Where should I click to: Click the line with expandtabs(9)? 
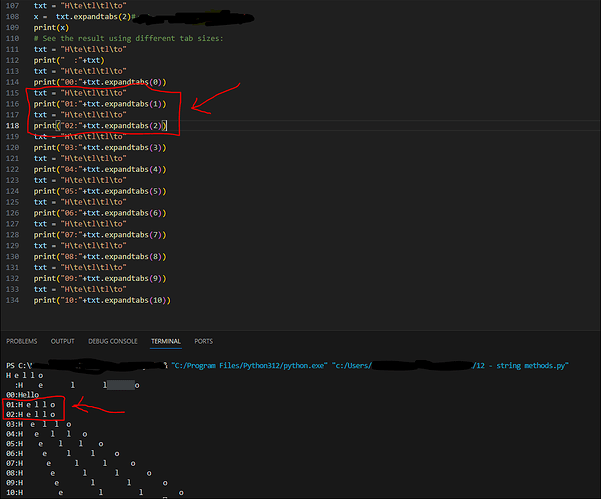tap(100, 279)
